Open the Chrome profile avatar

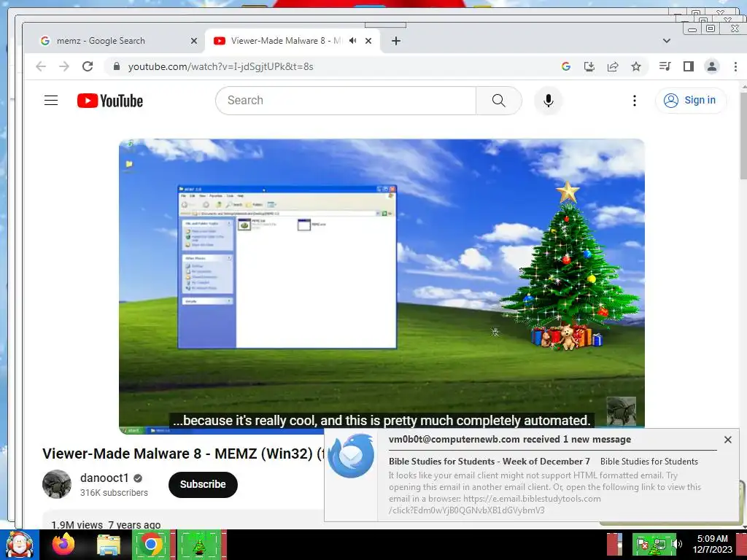point(712,66)
